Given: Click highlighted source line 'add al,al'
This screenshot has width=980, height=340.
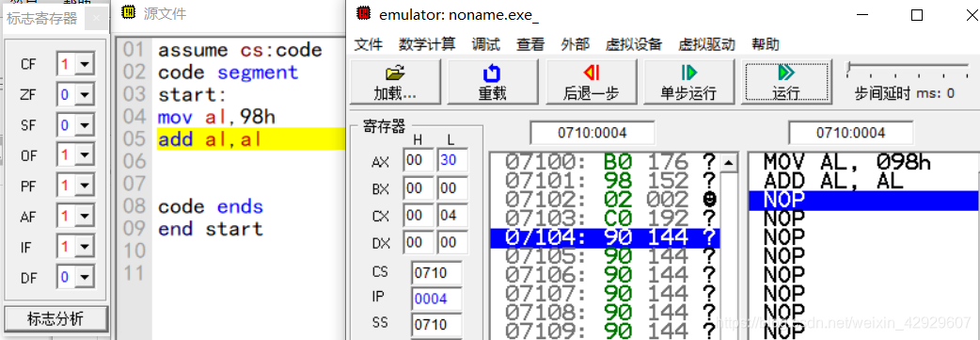Looking at the screenshot, I should pyautogui.click(x=250, y=139).
